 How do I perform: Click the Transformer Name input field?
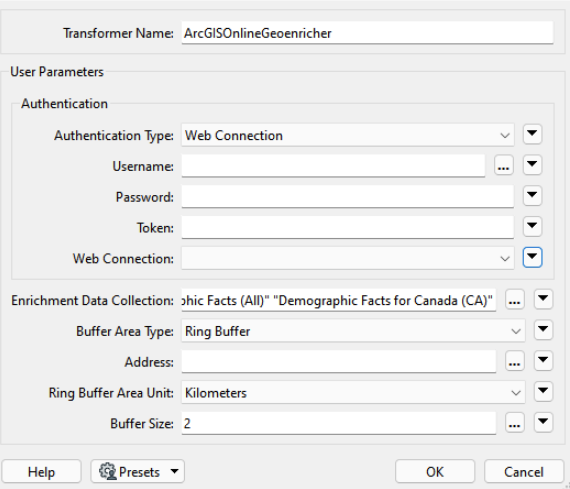coord(367,33)
